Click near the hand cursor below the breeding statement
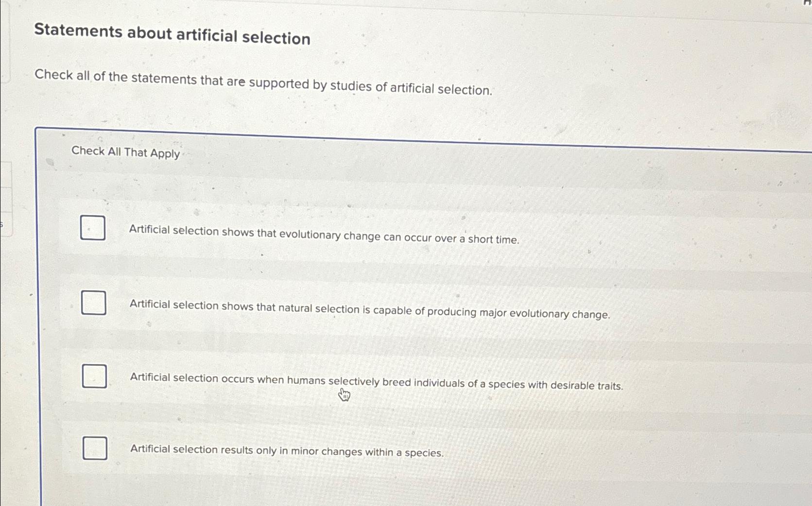The image size is (812, 506). tap(345, 394)
